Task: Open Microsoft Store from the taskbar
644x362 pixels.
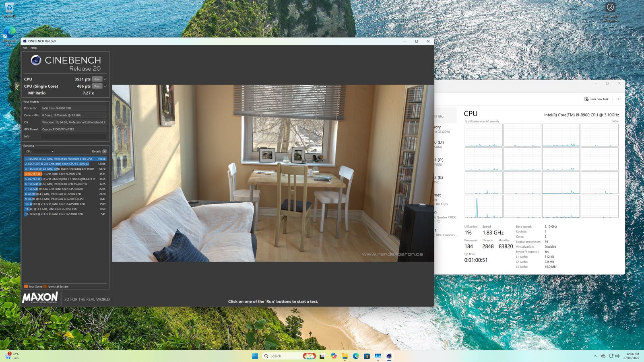Action: pyautogui.click(x=367, y=356)
